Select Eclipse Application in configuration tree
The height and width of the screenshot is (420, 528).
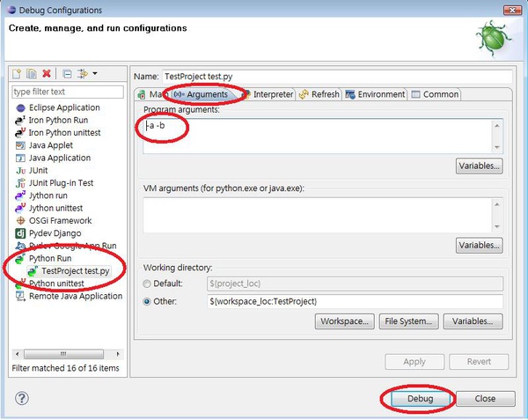[64, 107]
